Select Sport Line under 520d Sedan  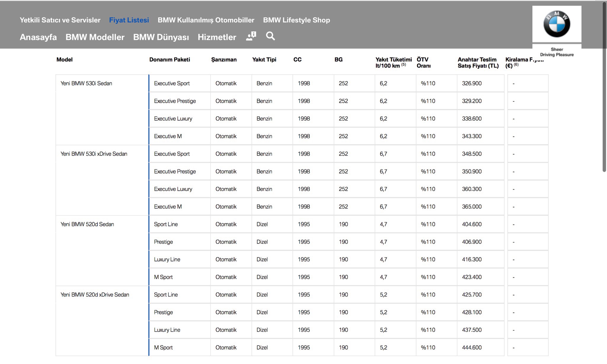(166, 224)
